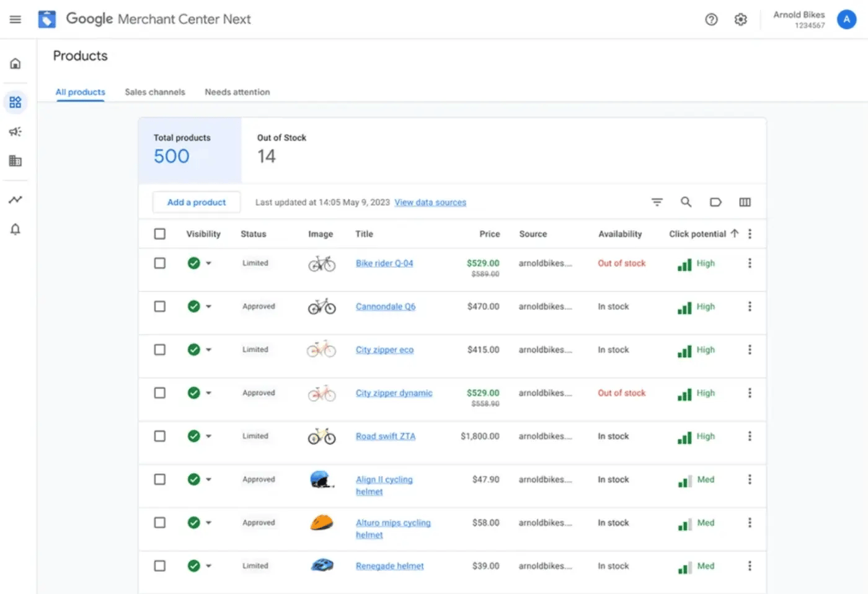Expand visibility dropdown for City zipper eco
This screenshot has width=868, height=594.
click(208, 350)
